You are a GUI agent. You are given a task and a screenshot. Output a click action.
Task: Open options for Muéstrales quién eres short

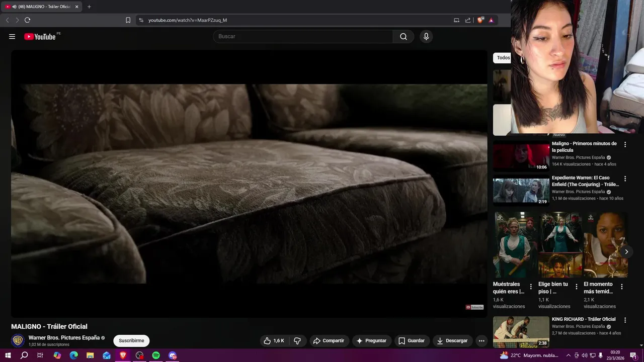click(x=531, y=287)
